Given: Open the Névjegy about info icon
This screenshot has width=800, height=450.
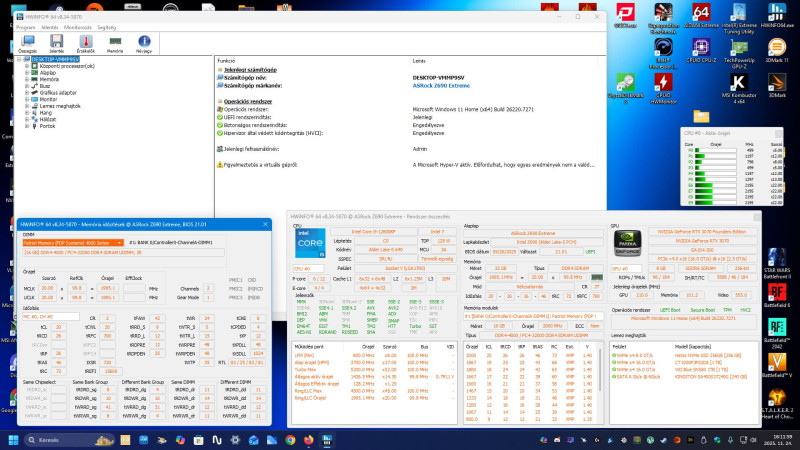Looking at the screenshot, I should click(144, 44).
